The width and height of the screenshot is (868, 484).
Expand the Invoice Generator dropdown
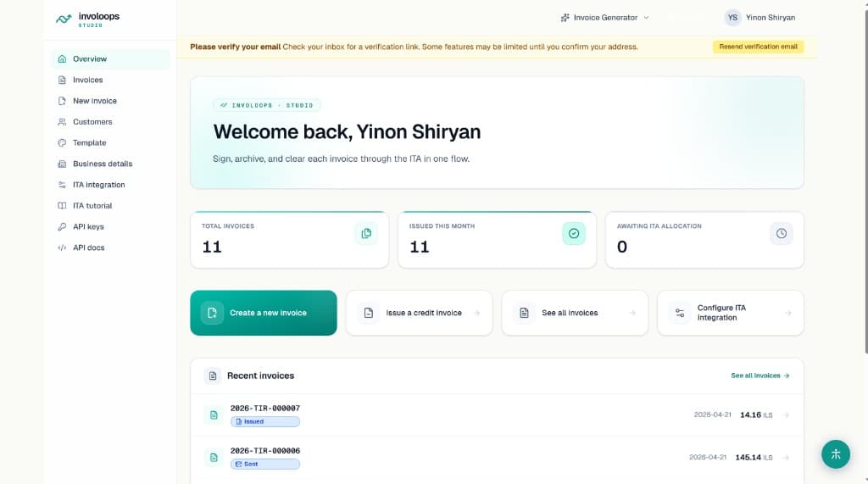coord(604,18)
